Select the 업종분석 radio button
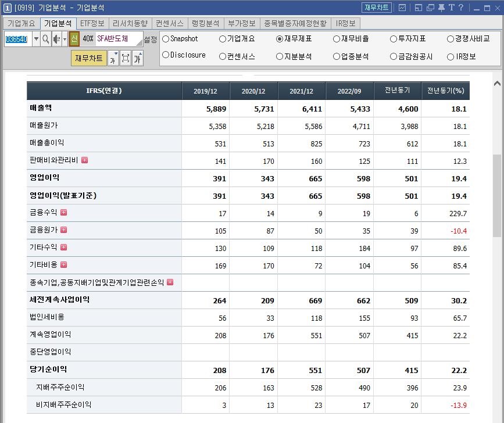Viewport: 504px width, 423px height. coord(337,56)
